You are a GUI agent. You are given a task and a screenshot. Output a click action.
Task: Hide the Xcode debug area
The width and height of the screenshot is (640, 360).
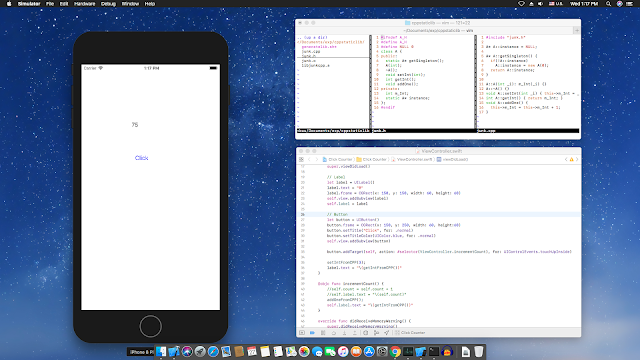point(302,333)
